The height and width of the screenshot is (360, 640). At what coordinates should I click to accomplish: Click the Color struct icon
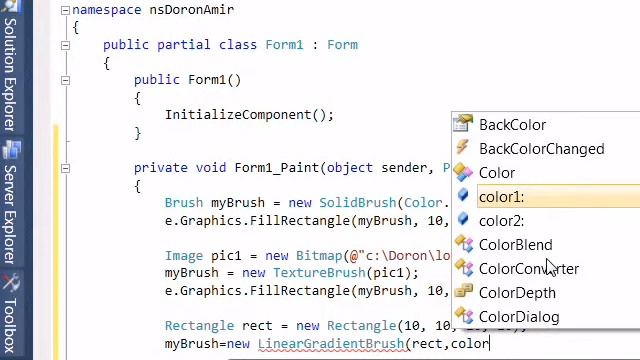(463, 172)
